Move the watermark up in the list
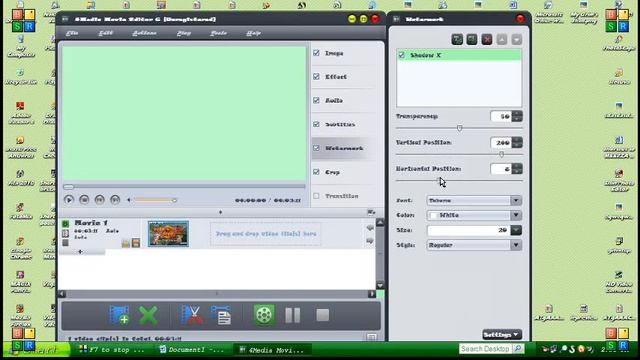This screenshot has height=360, width=640. point(502,40)
